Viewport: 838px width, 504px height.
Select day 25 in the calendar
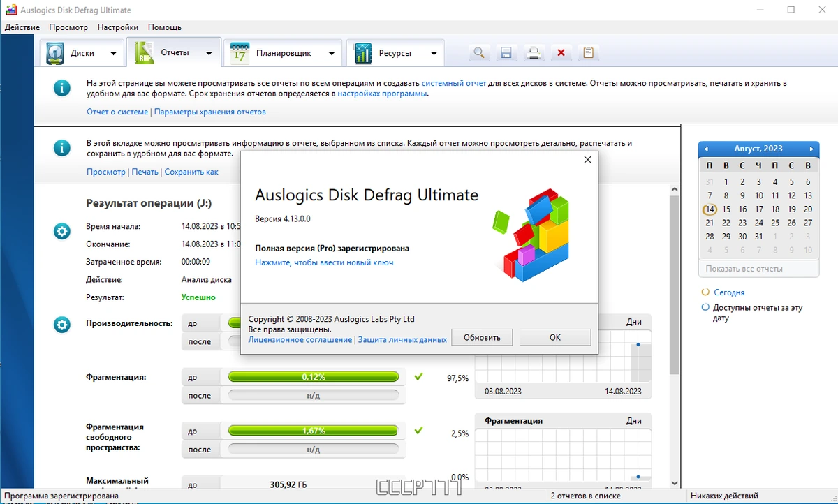(775, 223)
